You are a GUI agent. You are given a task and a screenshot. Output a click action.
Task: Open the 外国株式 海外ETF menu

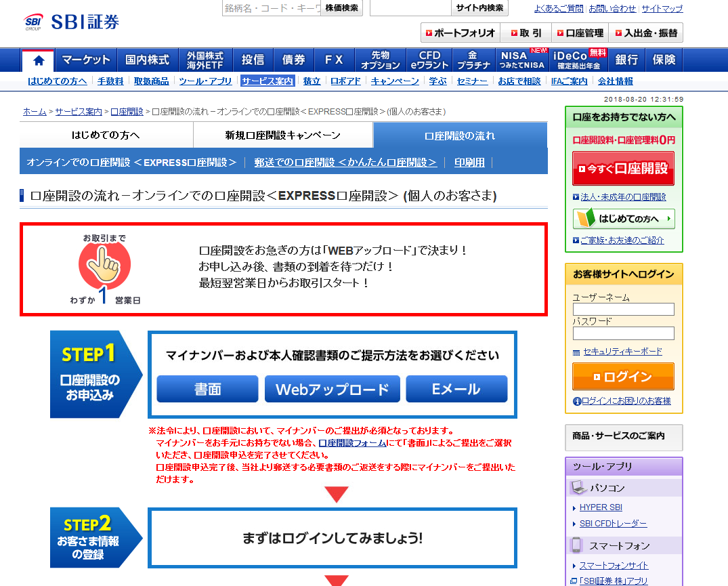click(x=205, y=60)
